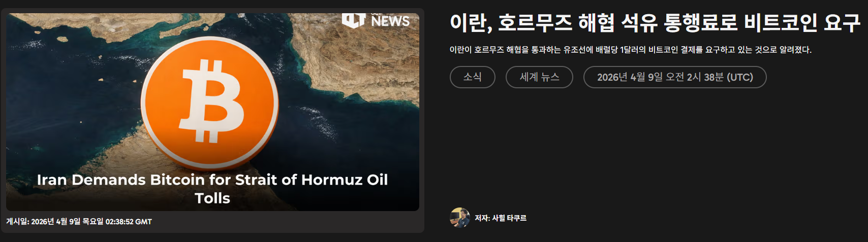Click the GMT text in the published line
The width and height of the screenshot is (868, 242).
point(143,222)
